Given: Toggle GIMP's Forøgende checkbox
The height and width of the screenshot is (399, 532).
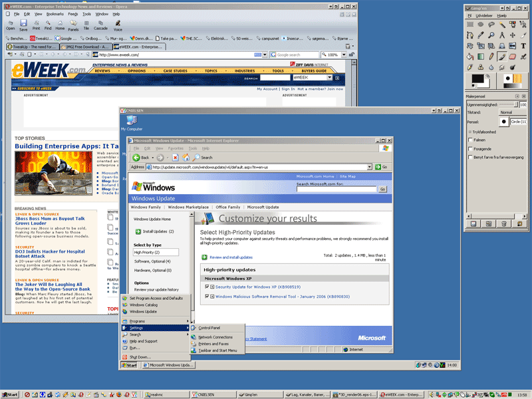Looking at the screenshot, I should tap(470, 148).
